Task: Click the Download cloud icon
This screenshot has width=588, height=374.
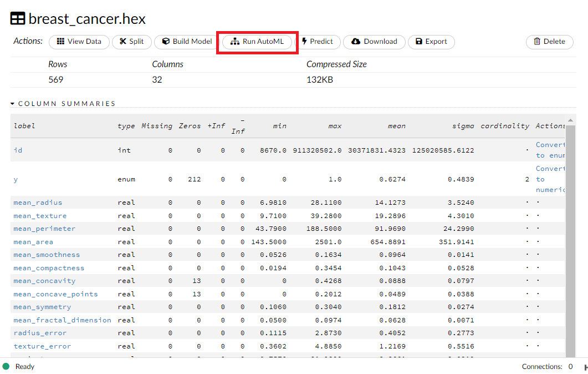Action: coord(356,42)
